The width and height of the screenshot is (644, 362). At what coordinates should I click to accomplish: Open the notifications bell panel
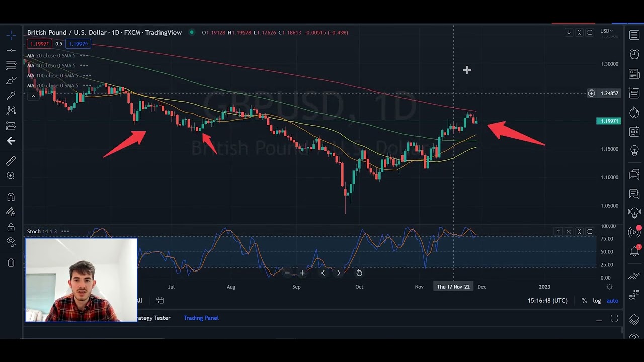(x=634, y=251)
